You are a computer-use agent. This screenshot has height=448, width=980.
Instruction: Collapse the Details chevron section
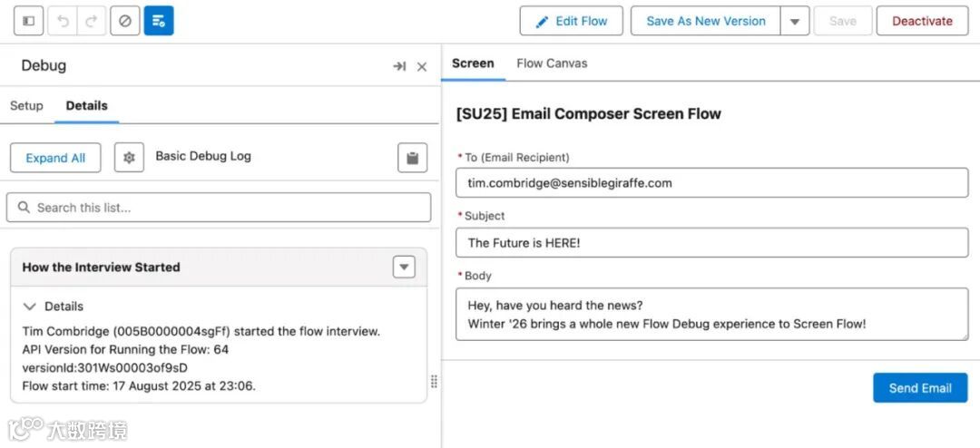click(30, 307)
